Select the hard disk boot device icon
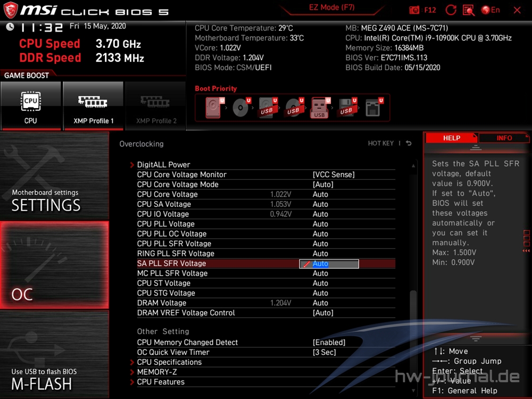 [x=214, y=107]
